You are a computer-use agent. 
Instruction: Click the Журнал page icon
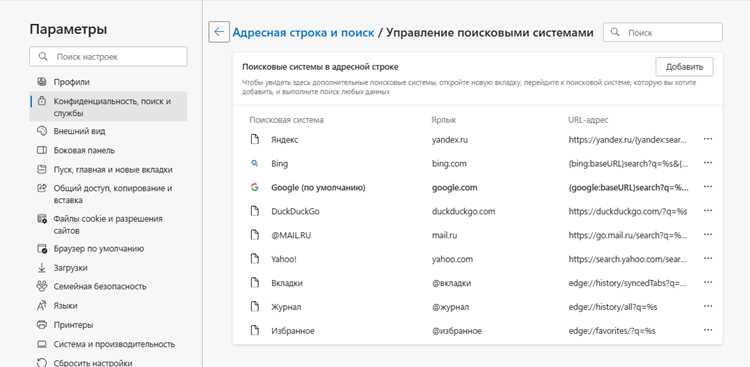coord(254,307)
